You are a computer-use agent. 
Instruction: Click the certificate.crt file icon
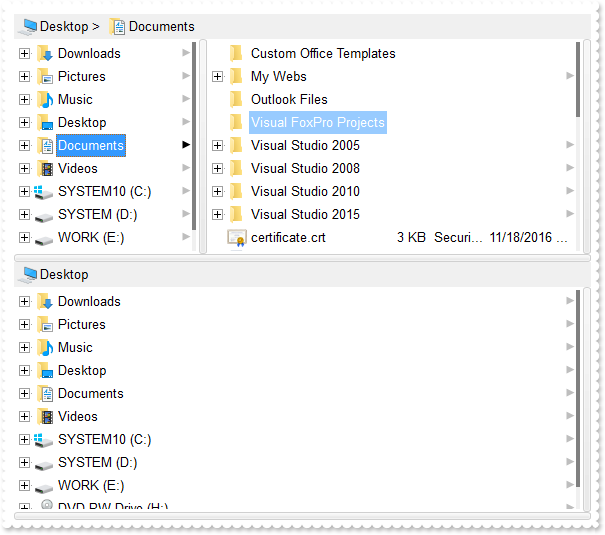(236, 237)
